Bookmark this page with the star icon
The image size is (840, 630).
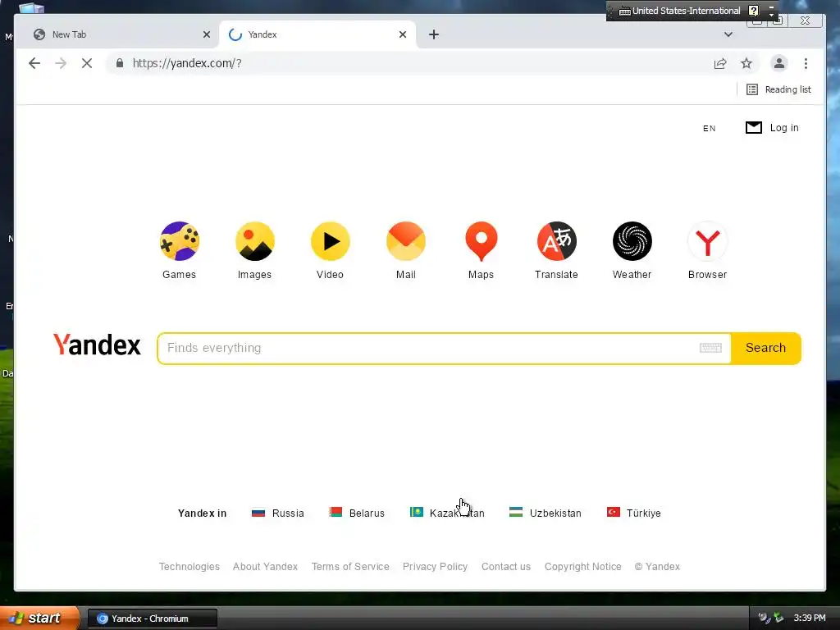(x=746, y=64)
